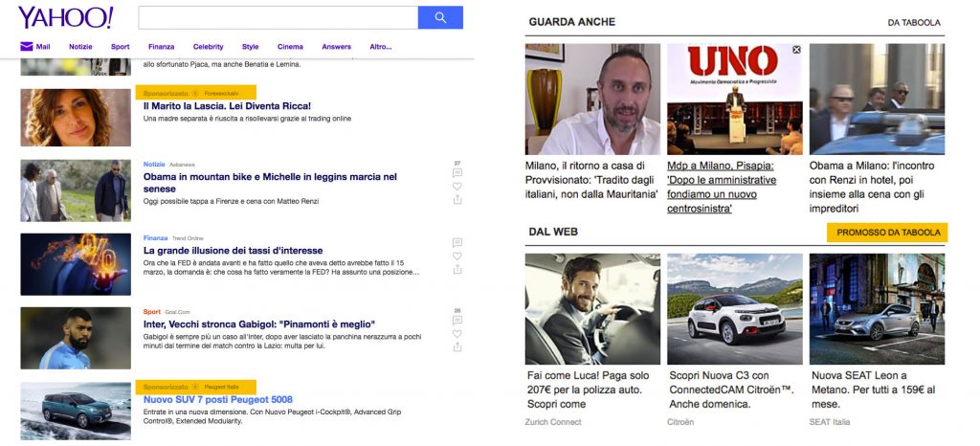Viewport: 980px width, 446px height.
Task: Share the Inter Gabigol article
Action: pos(457,346)
